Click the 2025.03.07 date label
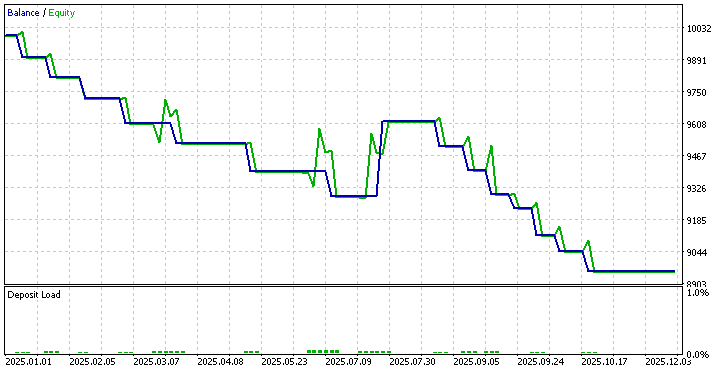 [156, 362]
